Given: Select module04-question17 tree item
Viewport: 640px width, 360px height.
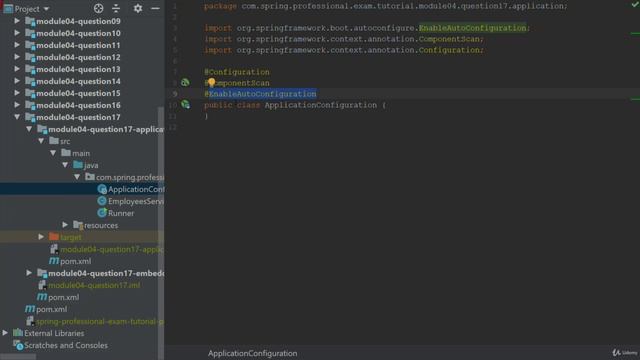Looking at the screenshot, I should (78, 117).
